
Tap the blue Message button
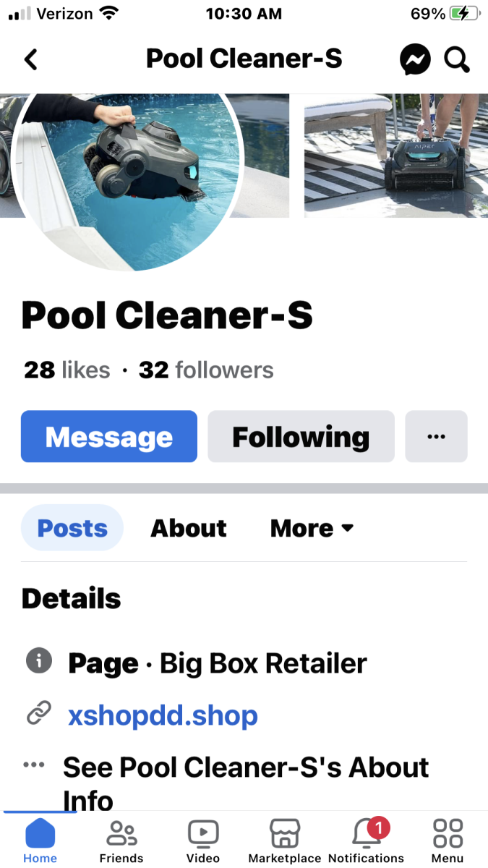click(x=109, y=436)
